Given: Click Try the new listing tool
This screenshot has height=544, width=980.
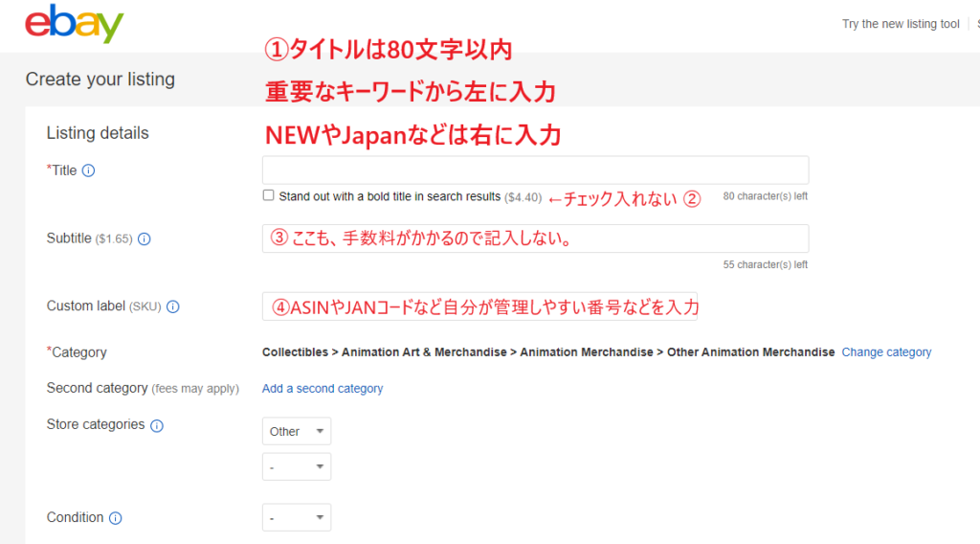Looking at the screenshot, I should (x=901, y=24).
